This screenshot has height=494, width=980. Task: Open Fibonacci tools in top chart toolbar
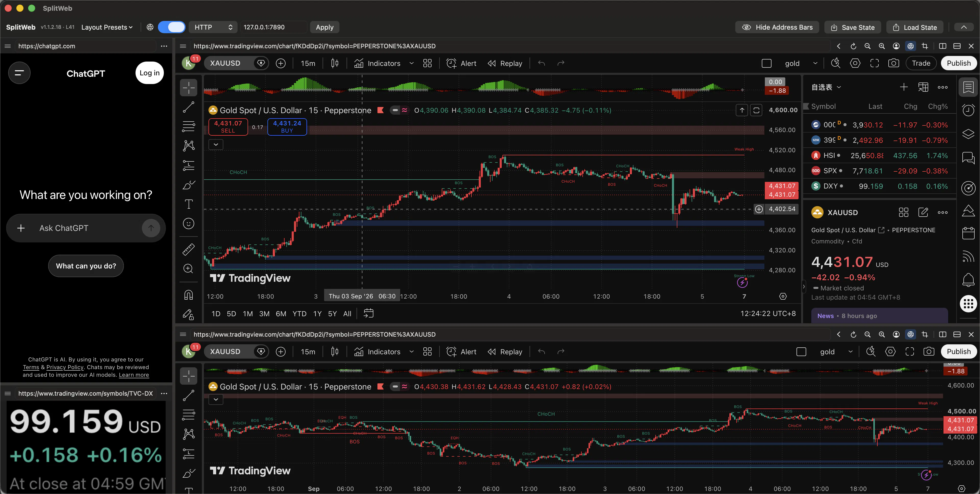pos(188,126)
